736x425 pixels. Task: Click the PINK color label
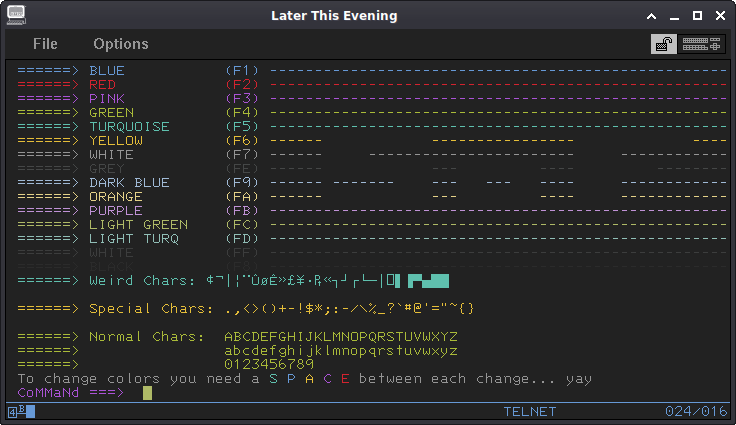click(x=107, y=99)
